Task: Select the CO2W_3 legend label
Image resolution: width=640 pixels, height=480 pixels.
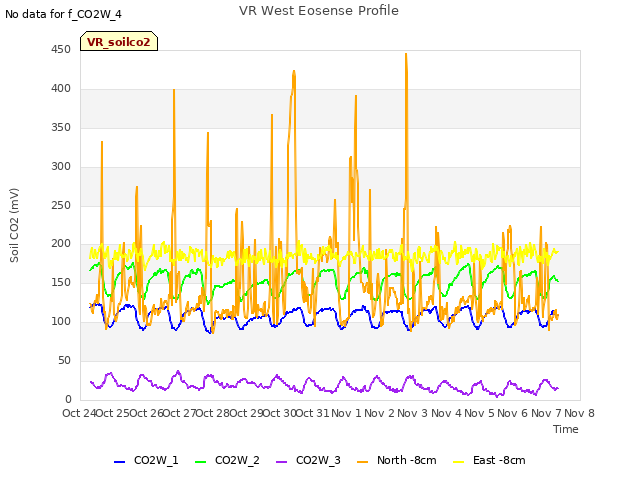Action: tap(318, 461)
